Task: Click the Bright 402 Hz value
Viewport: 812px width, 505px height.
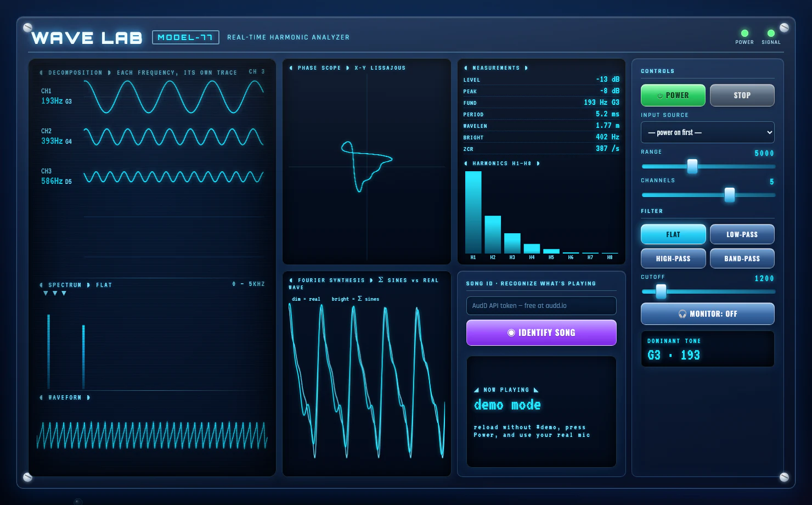Action: [x=607, y=137]
